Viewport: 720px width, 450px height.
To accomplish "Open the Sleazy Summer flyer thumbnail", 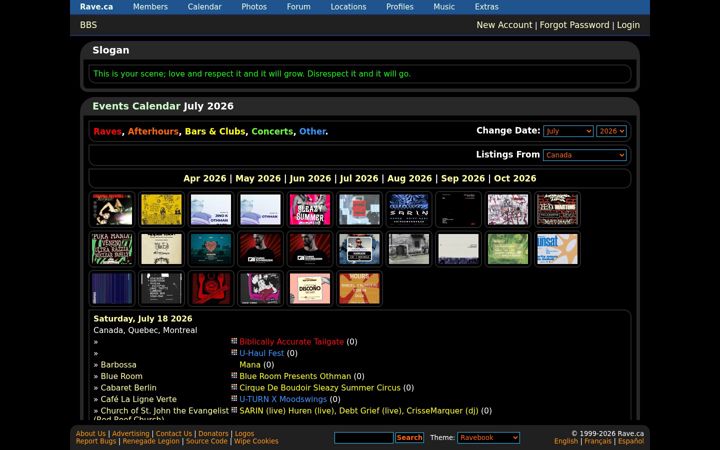I will tap(310, 209).
